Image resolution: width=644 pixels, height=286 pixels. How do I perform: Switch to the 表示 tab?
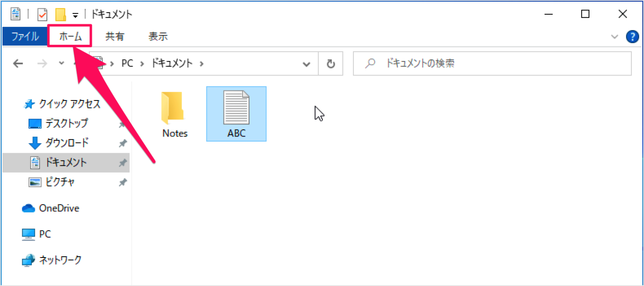(x=158, y=37)
